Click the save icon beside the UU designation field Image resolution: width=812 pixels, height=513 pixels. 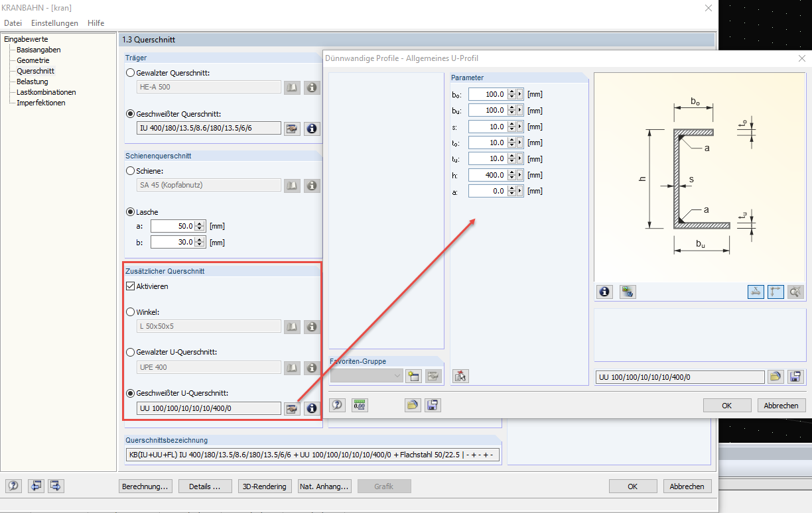pos(795,376)
